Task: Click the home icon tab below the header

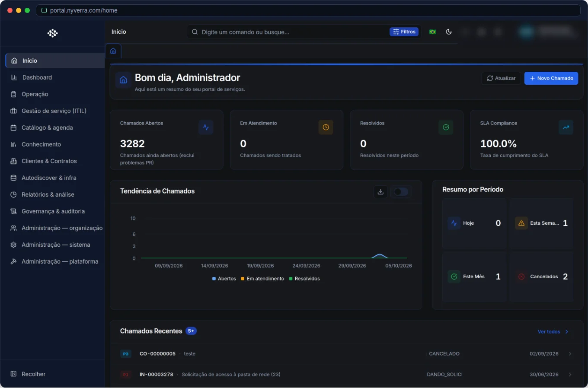Action: (113, 51)
